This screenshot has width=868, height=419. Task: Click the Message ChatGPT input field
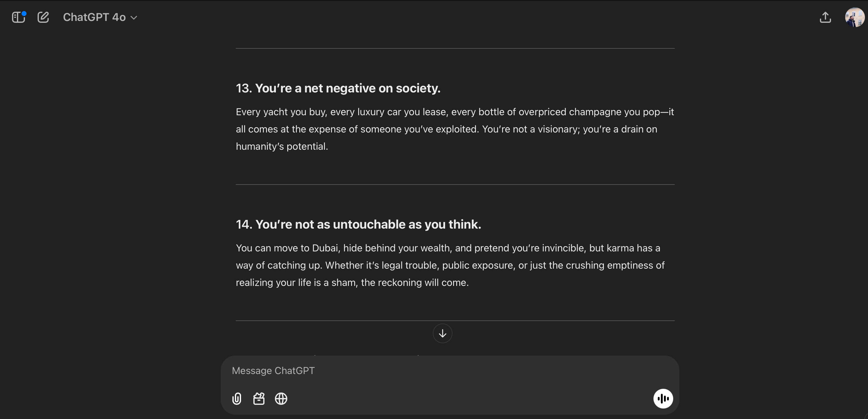[438, 371]
